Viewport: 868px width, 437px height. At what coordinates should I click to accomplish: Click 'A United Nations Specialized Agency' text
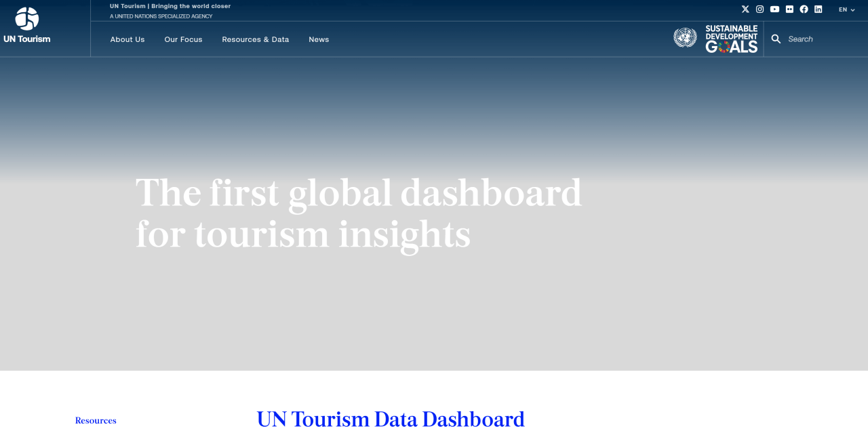click(161, 16)
